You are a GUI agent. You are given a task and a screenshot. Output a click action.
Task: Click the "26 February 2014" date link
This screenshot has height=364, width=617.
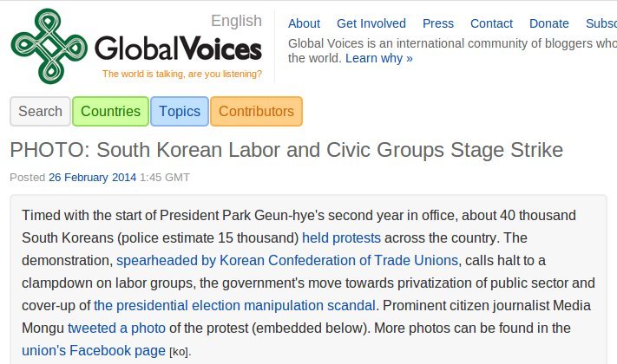pos(93,178)
